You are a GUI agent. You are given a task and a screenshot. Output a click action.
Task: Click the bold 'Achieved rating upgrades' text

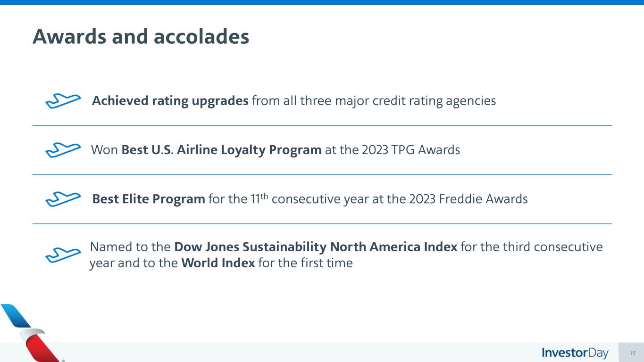tap(170, 101)
